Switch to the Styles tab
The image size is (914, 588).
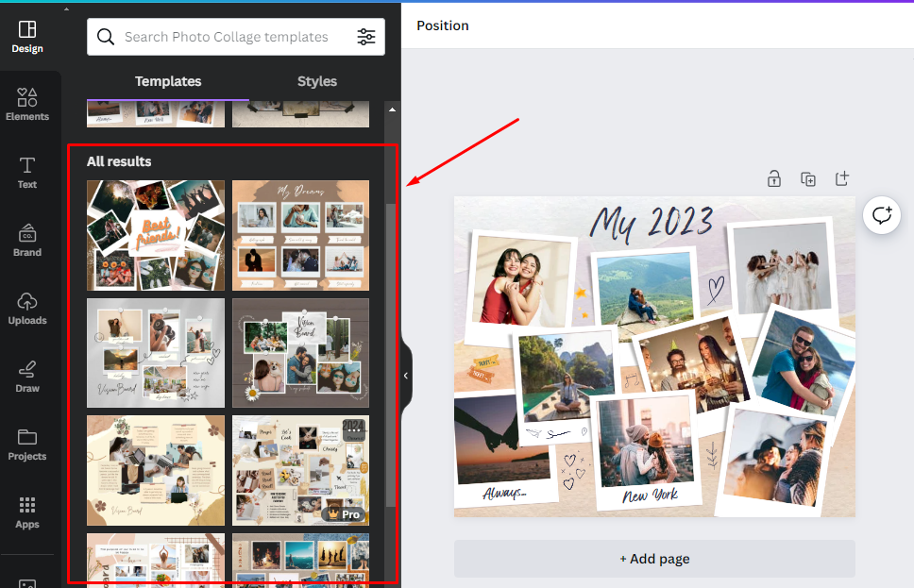point(317,81)
